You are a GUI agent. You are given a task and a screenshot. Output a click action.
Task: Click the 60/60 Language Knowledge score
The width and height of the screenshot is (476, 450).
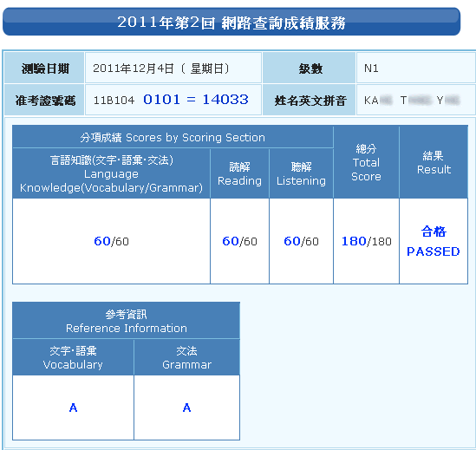(111, 241)
